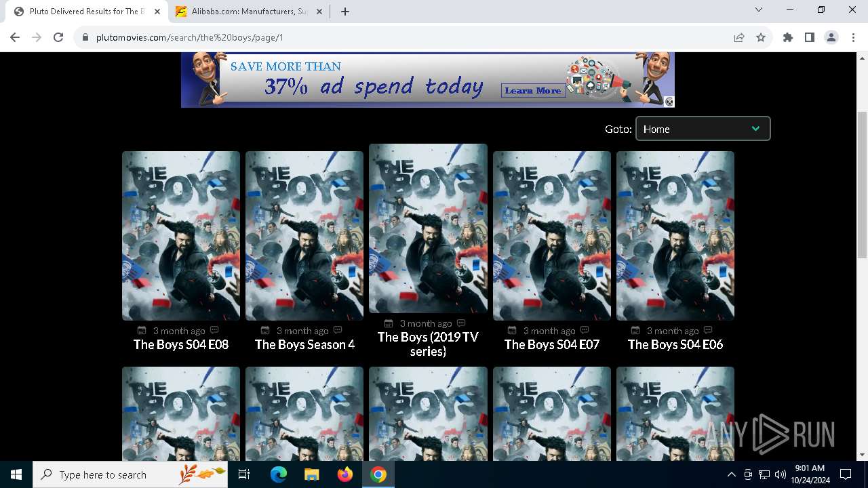Image resolution: width=868 pixels, height=488 pixels.
Task: Close the Alibaba.com tab
Action: [319, 12]
